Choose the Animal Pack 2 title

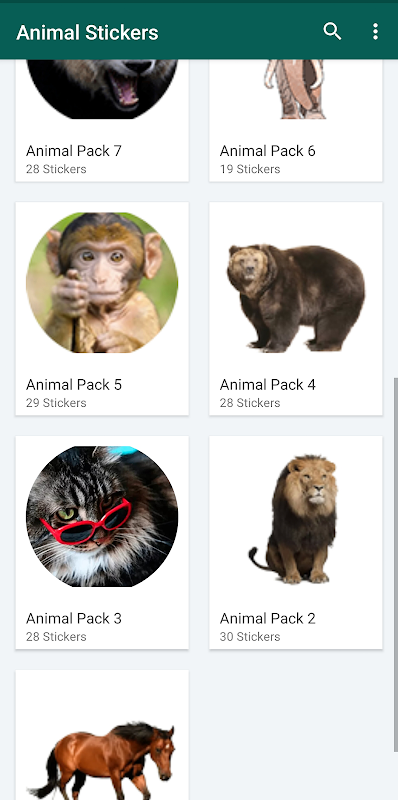point(268,618)
